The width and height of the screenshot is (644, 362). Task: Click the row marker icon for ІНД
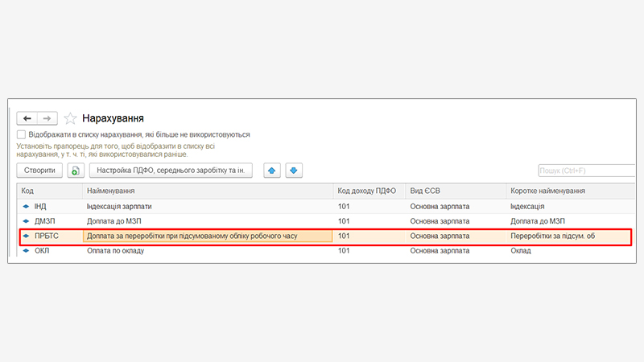[26, 207]
